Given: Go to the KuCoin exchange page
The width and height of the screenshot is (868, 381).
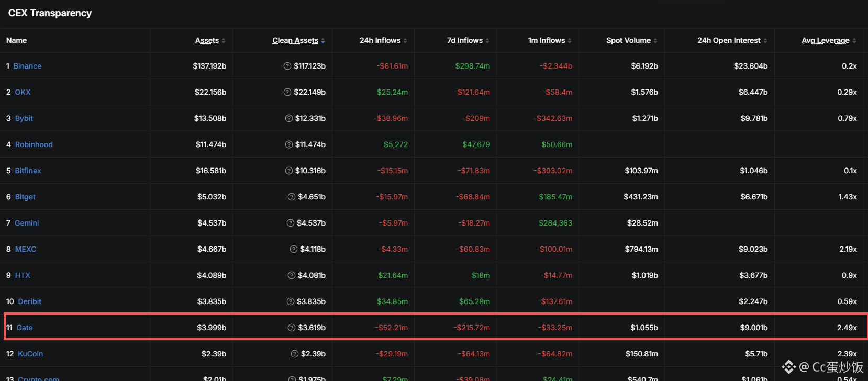Looking at the screenshot, I should click(x=31, y=354).
